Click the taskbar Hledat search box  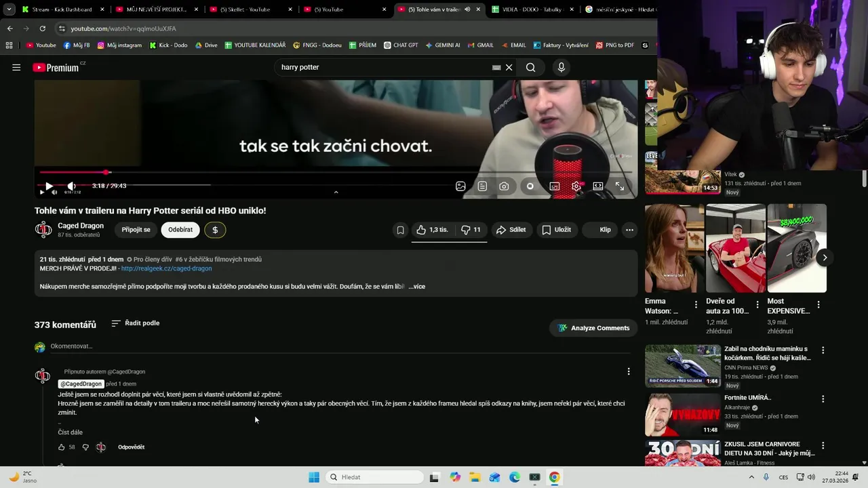(x=373, y=477)
